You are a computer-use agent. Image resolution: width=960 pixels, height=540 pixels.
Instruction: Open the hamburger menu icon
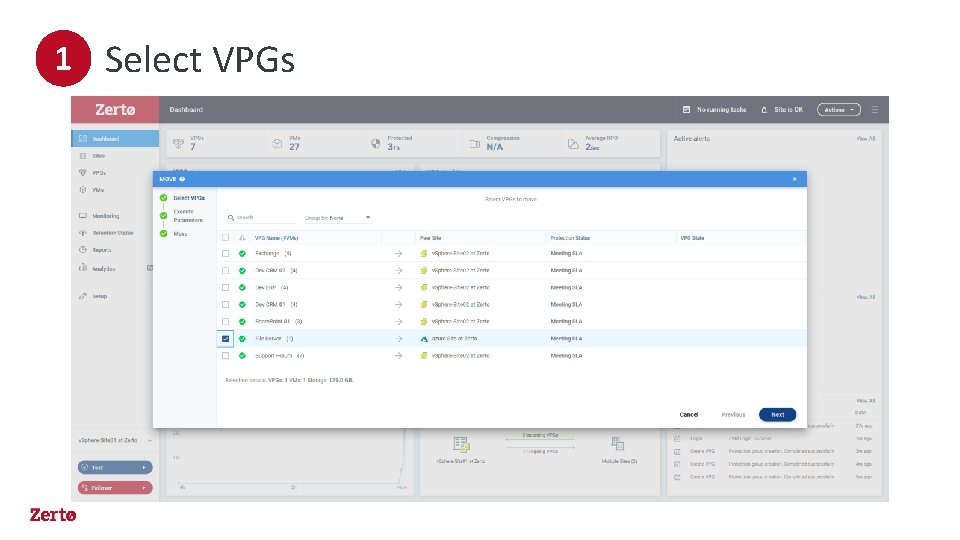pos(875,110)
